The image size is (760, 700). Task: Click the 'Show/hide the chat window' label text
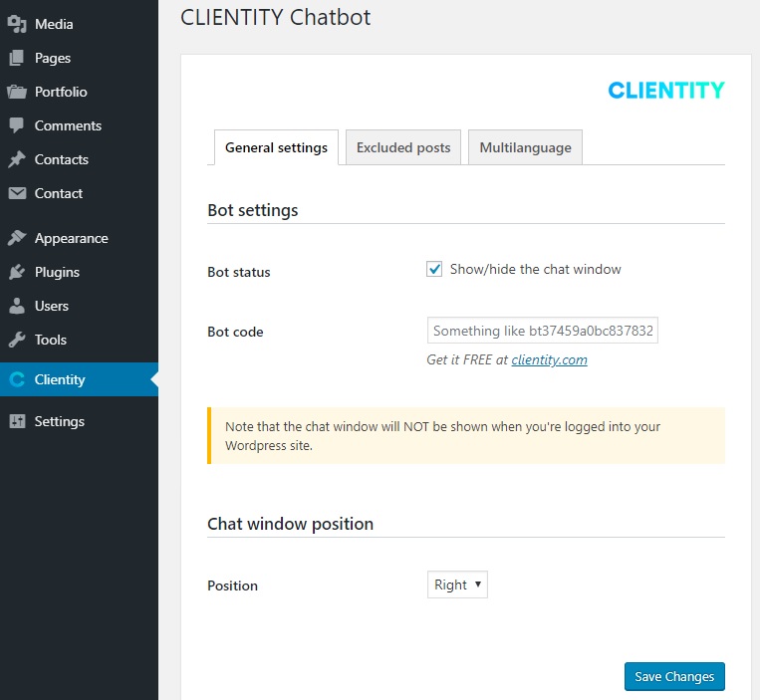[x=535, y=269]
